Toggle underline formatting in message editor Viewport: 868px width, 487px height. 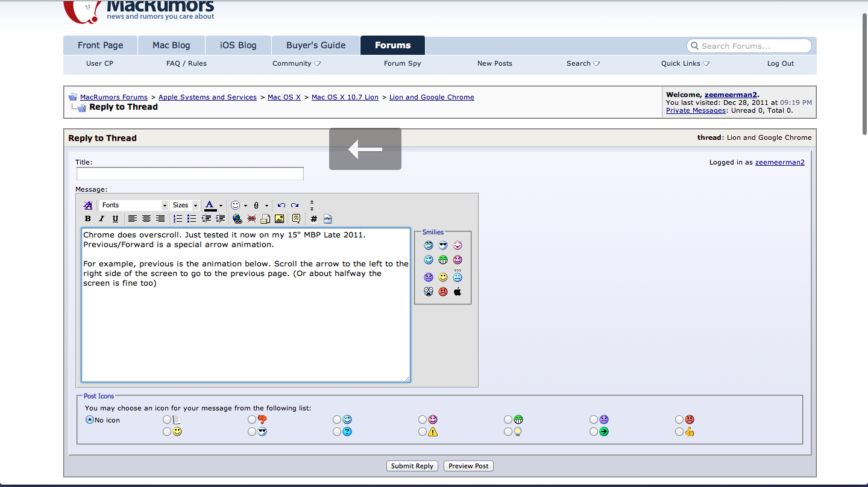point(116,219)
